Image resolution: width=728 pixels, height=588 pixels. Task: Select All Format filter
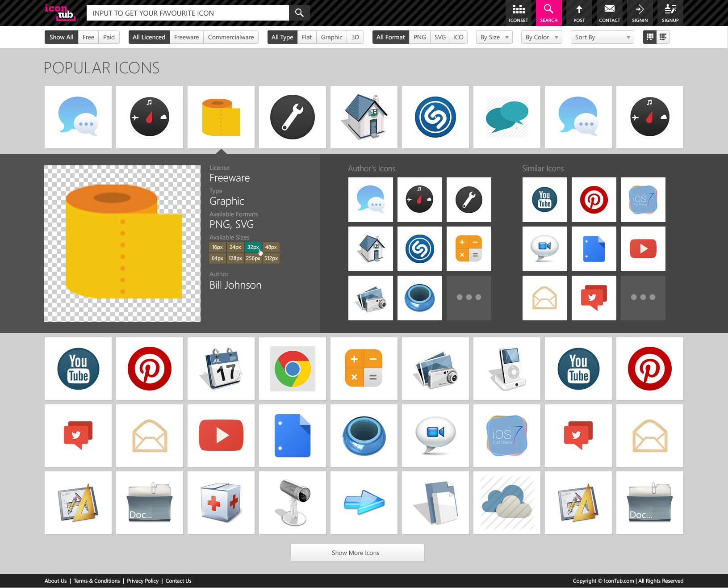coord(390,37)
